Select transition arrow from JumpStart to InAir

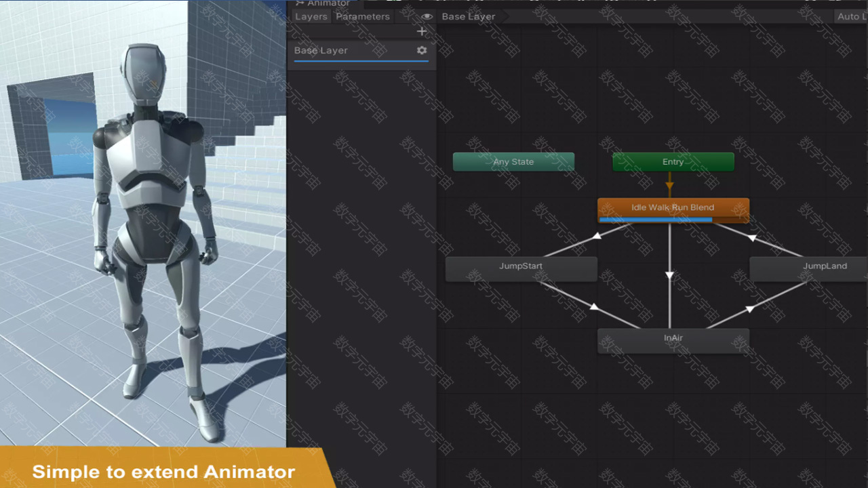pos(593,306)
